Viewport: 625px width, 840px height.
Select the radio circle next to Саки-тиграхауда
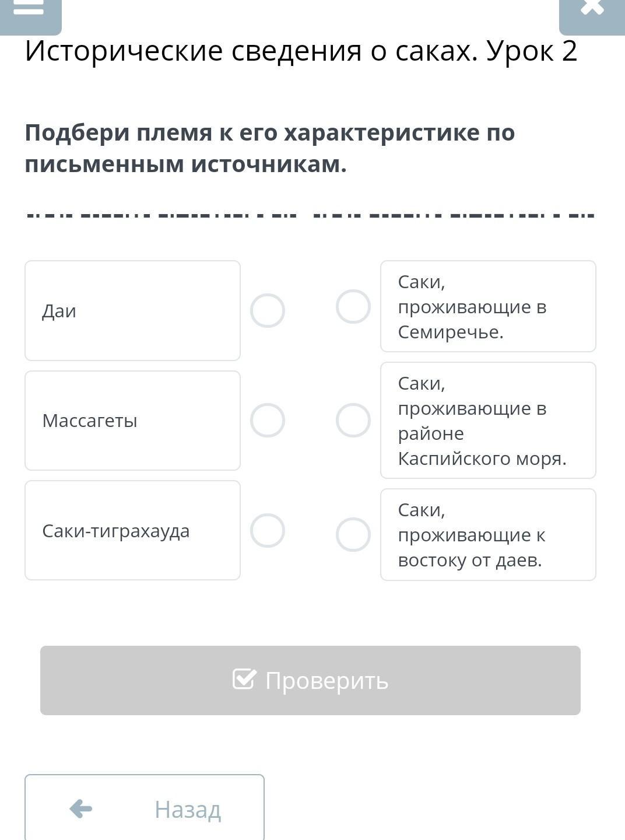268,530
